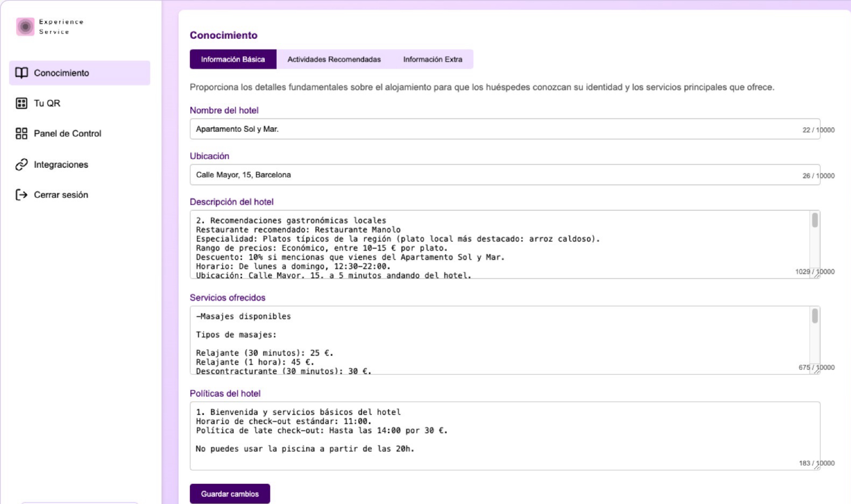Click the Tu QR code icon
Image resolution: width=851 pixels, height=504 pixels.
coord(22,103)
